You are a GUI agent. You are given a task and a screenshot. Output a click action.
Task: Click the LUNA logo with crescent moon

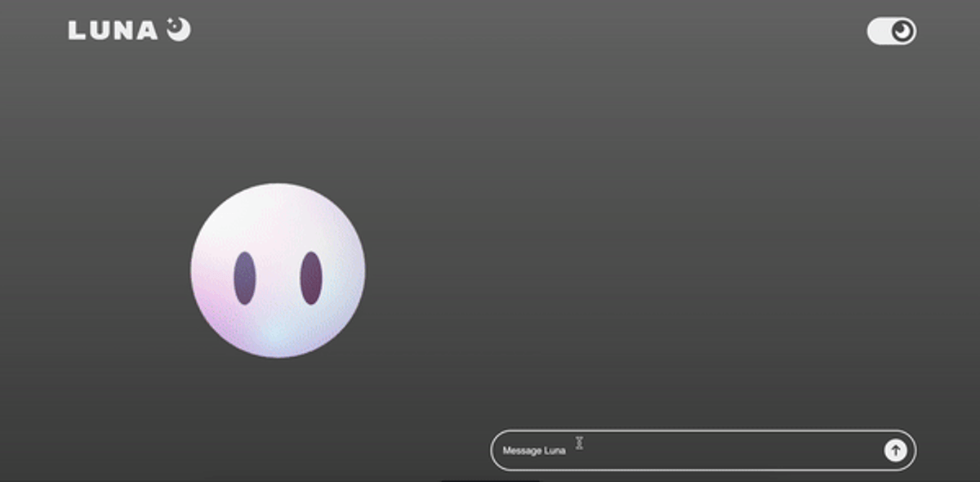[x=129, y=30]
